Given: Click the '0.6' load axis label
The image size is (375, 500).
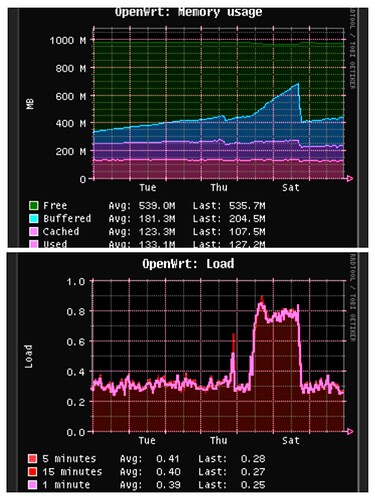Looking at the screenshot, I should [x=76, y=342].
